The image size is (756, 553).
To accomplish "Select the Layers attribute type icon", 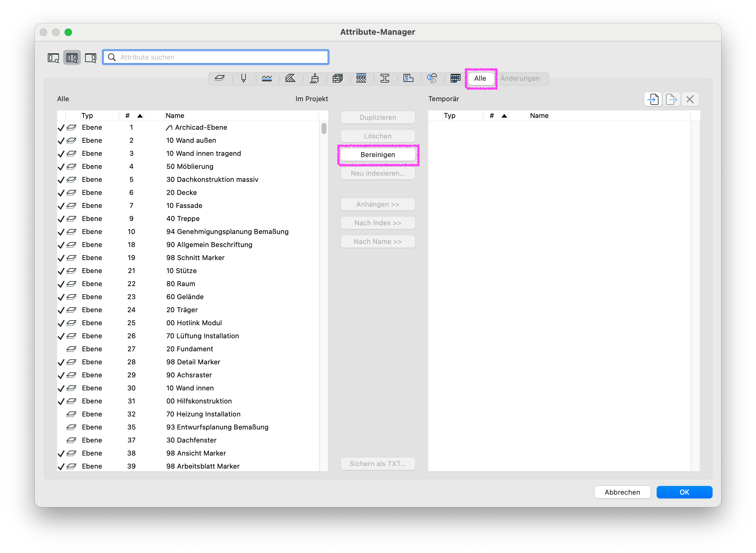I will [220, 78].
